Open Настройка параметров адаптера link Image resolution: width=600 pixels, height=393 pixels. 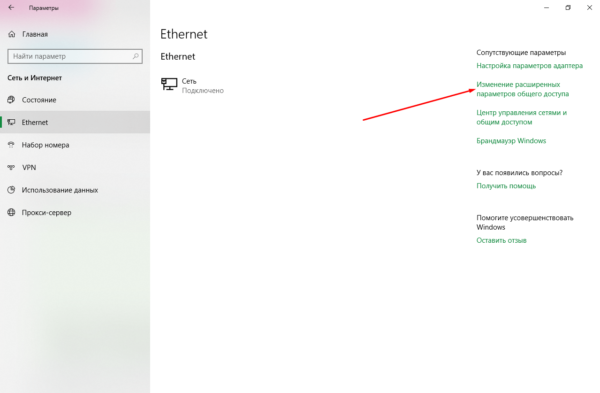pyautogui.click(x=529, y=66)
